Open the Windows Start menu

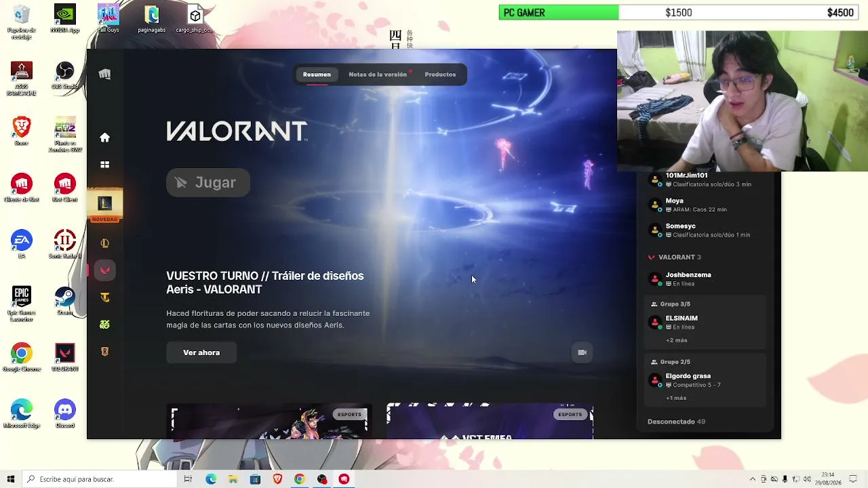[x=10, y=479]
